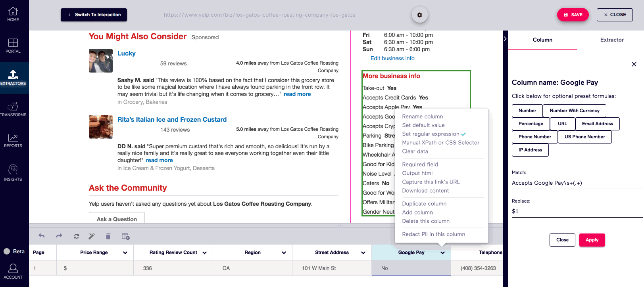Click the refresh icon in toolbar
This screenshot has width=644, height=287.
pyautogui.click(x=77, y=236)
